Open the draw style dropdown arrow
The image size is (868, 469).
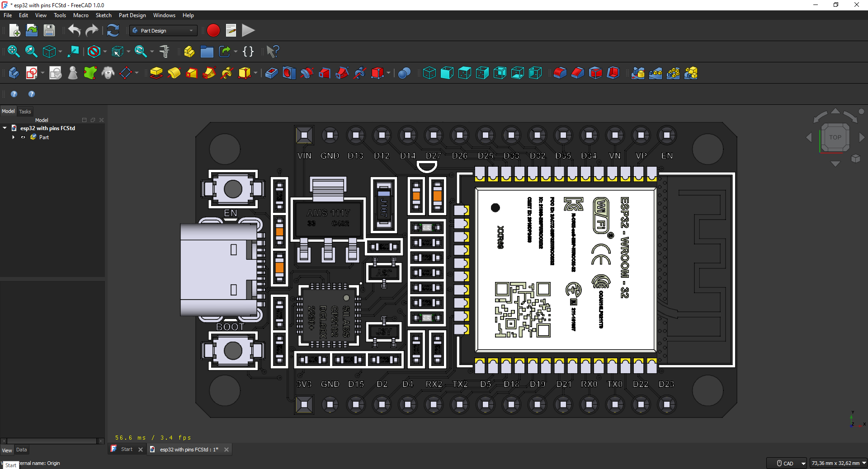(105, 52)
